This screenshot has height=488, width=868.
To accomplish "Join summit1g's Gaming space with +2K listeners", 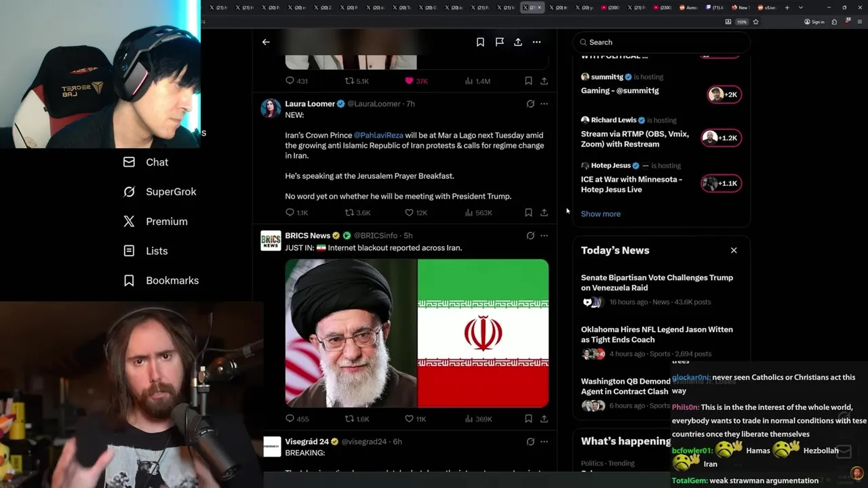I will 724,94.
